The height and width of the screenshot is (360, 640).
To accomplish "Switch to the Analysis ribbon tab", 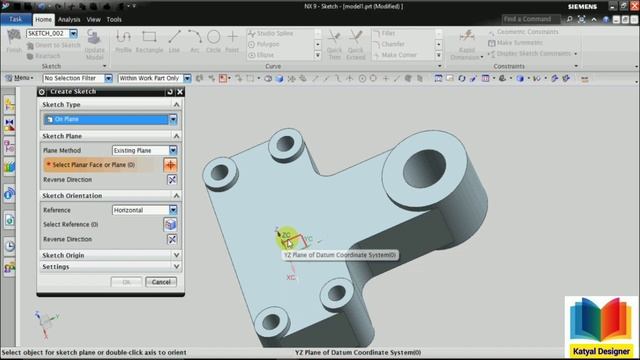I will 69,19.
